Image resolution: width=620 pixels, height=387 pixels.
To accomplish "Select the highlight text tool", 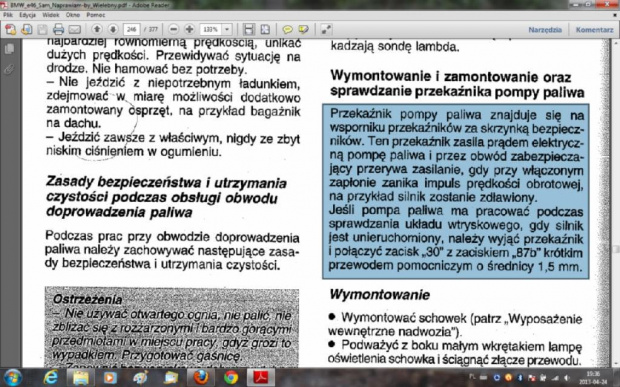I will coord(303,30).
